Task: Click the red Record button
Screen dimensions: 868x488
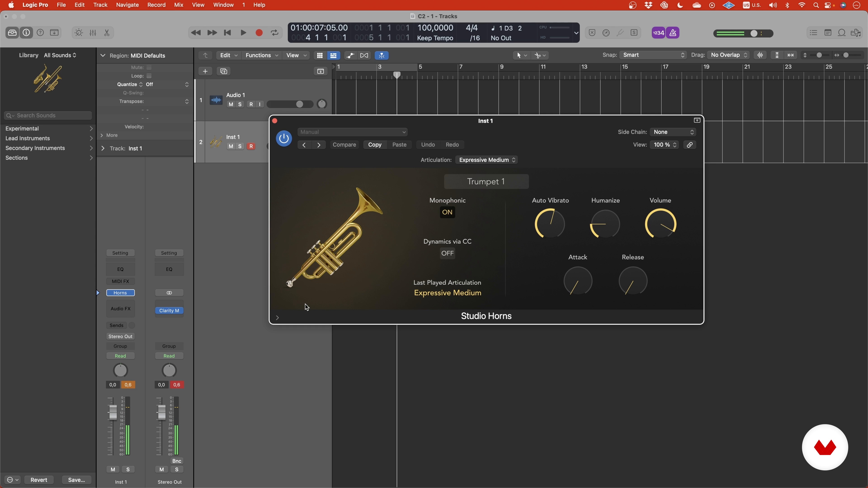Action: pyautogui.click(x=259, y=33)
